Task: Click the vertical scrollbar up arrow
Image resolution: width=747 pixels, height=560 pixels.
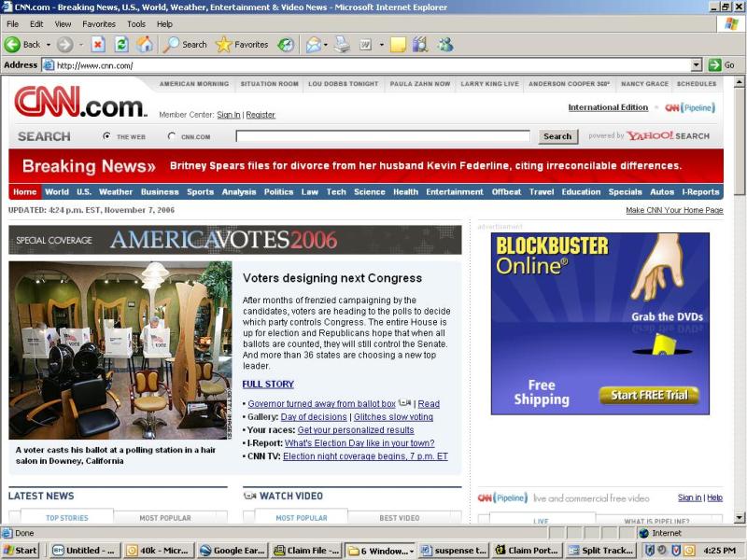Action: click(x=739, y=82)
